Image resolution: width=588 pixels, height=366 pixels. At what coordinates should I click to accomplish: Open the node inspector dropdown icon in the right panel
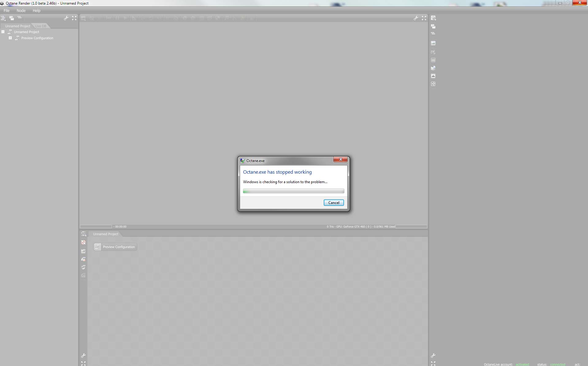433,18
